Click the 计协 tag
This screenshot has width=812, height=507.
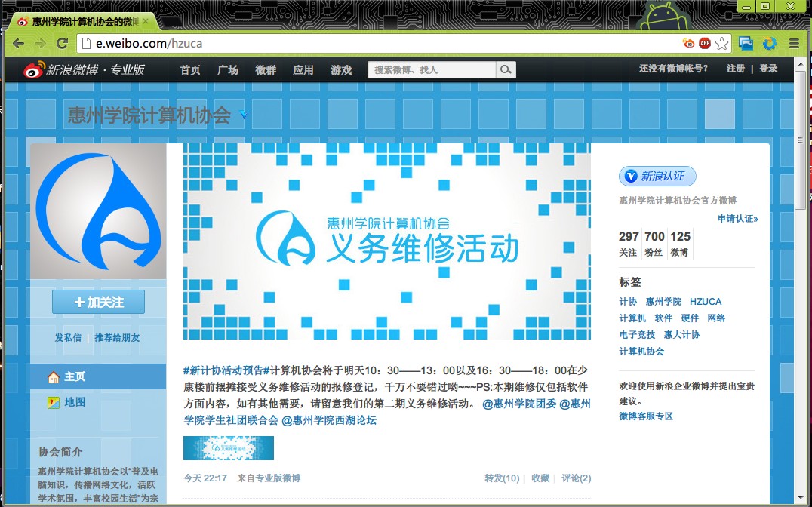(x=628, y=301)
